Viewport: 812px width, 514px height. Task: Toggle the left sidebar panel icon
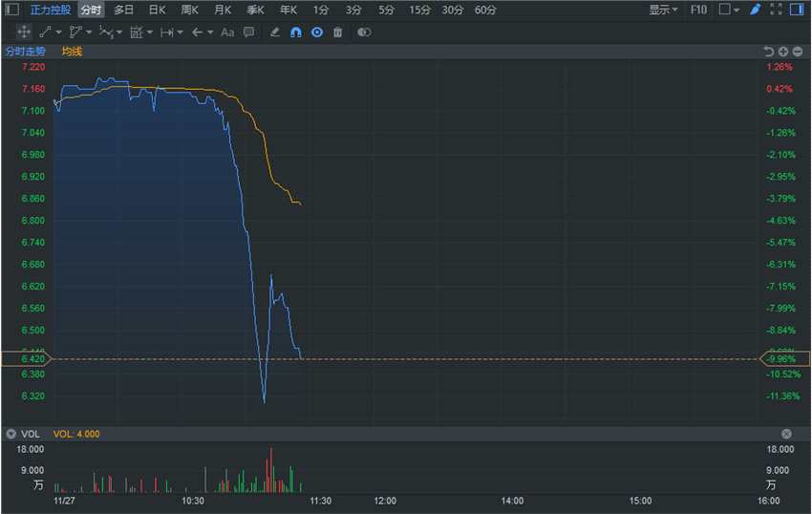(11, 10)
